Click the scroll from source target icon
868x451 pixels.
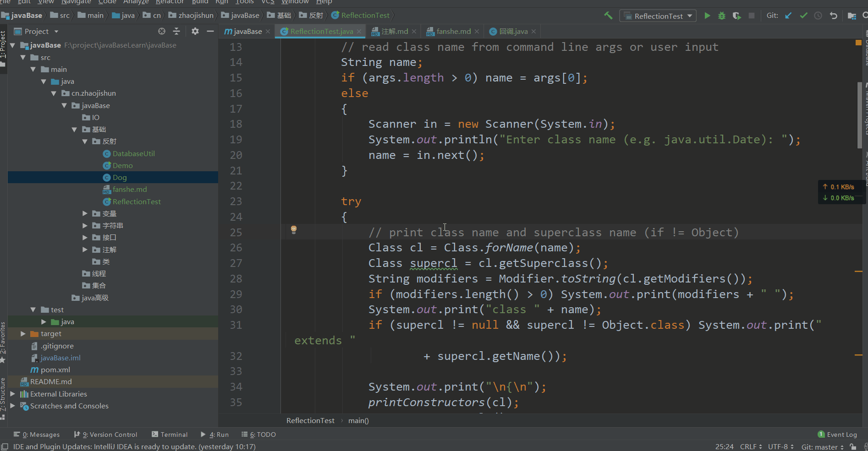click(162, 31)
